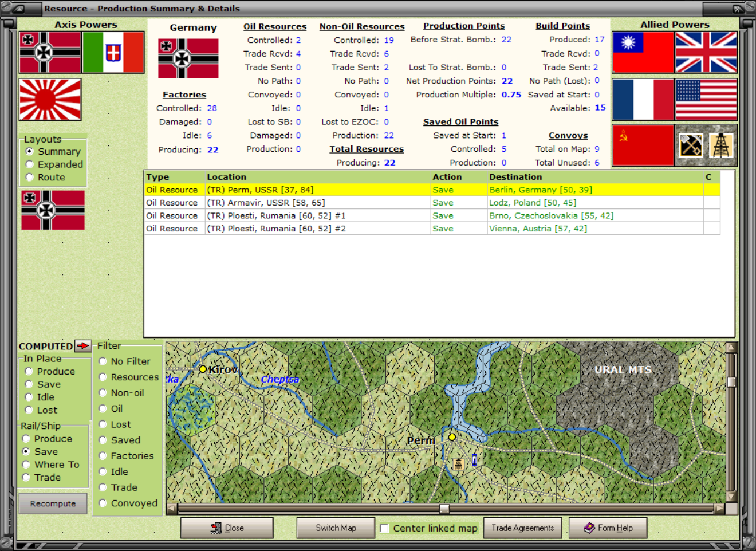
Task: Select the Ploesti, Rumania #1 row
Action: (432, 215)
